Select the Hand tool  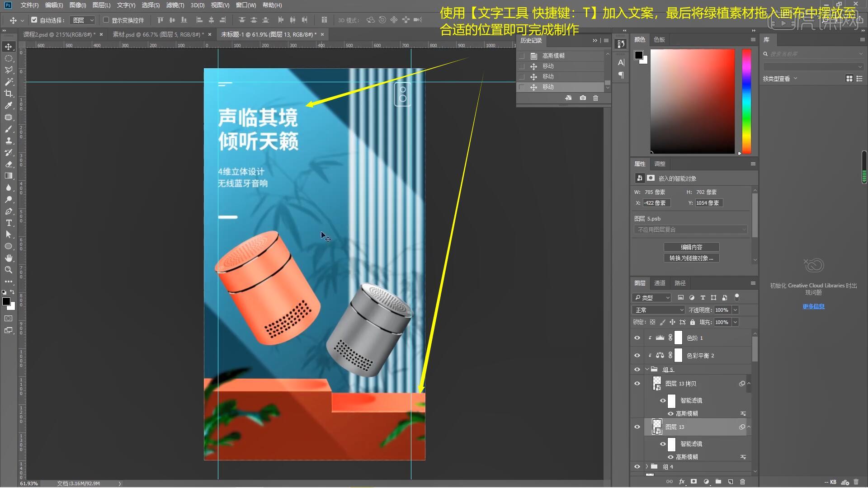(x=9, y=258)
